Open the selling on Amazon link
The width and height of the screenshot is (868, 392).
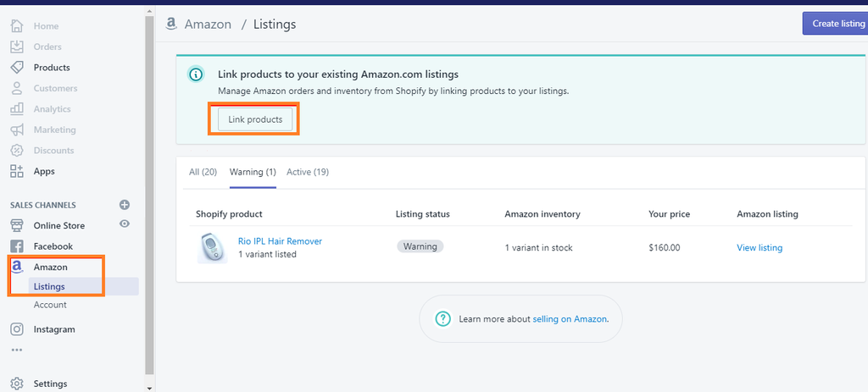tap(570, 319)
